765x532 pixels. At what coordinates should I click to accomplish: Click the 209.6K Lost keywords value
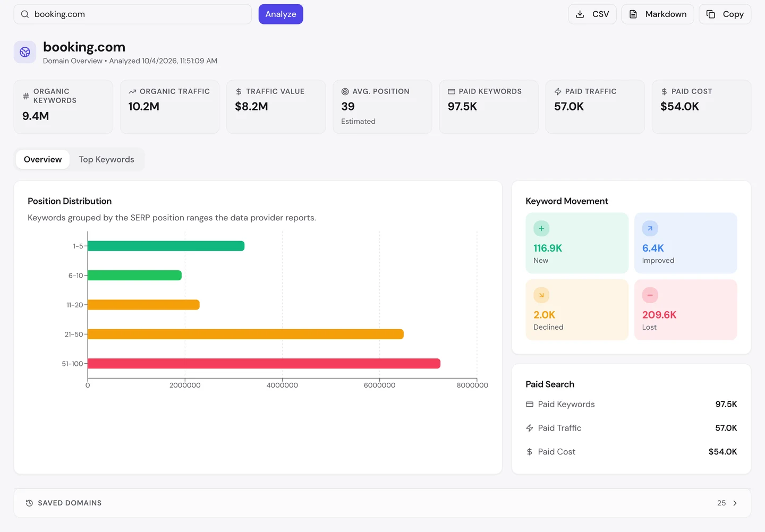click(659, 315)
